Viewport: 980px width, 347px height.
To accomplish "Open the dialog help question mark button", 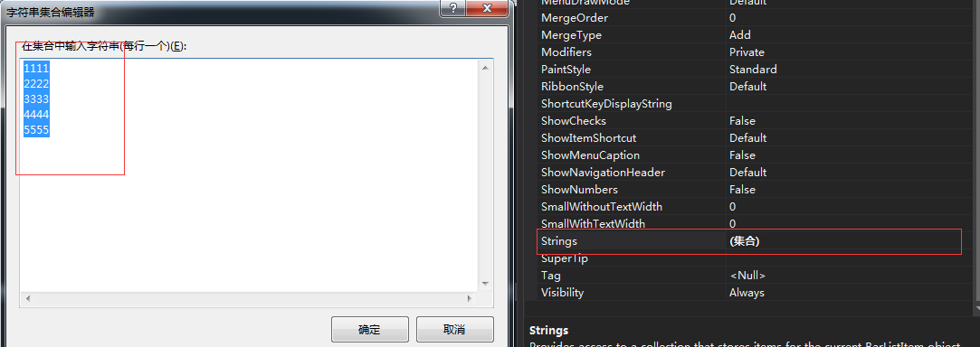I will tap(453, 8).
